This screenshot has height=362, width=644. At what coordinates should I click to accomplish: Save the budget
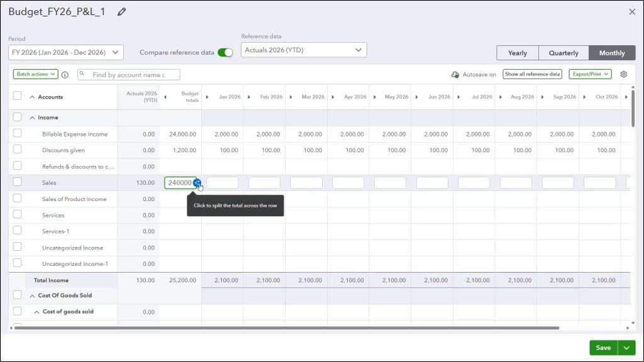603,348
